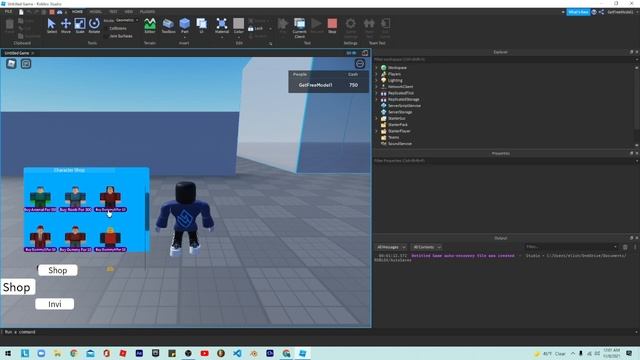Select the Select tool in ribbon
Image resolution: width=640 pixels, height=360 pixels.
click(x=51, y=25)
